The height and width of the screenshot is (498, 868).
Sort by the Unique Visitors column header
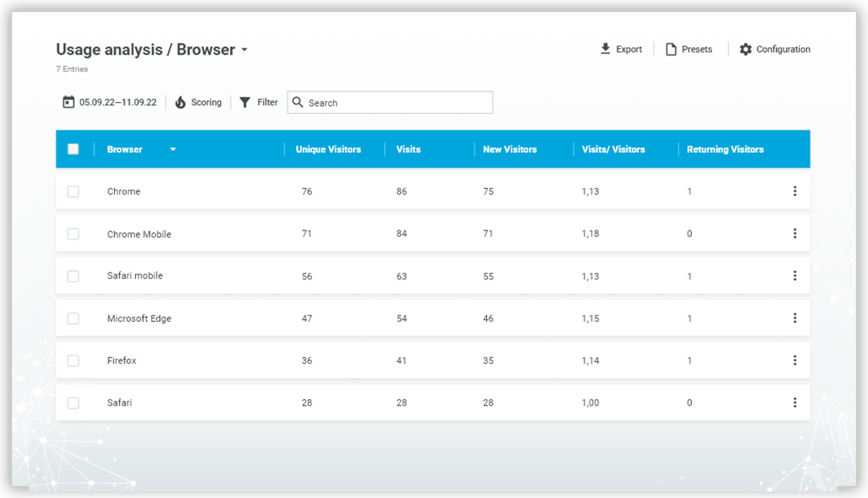(x=328, y=149)
